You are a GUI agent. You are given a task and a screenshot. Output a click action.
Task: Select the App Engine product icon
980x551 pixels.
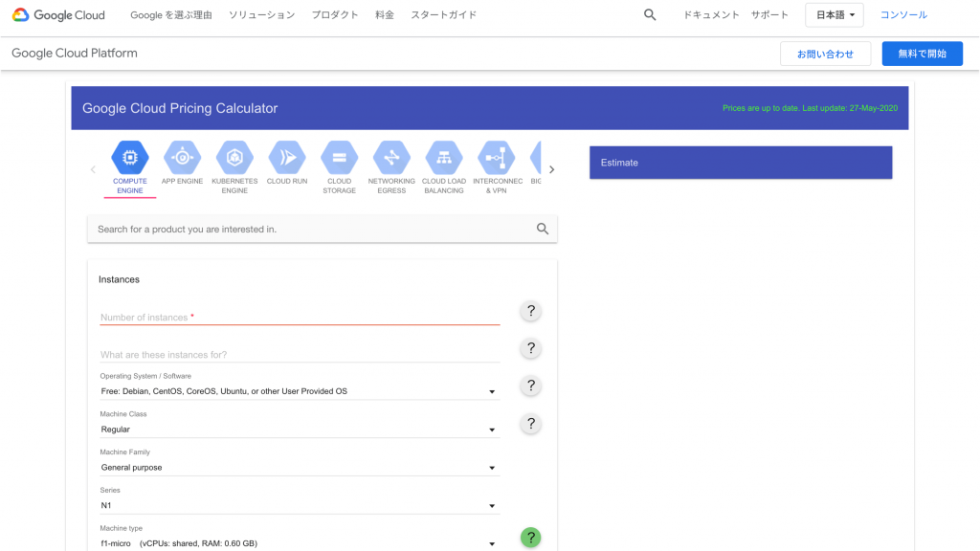coord(182,158)
